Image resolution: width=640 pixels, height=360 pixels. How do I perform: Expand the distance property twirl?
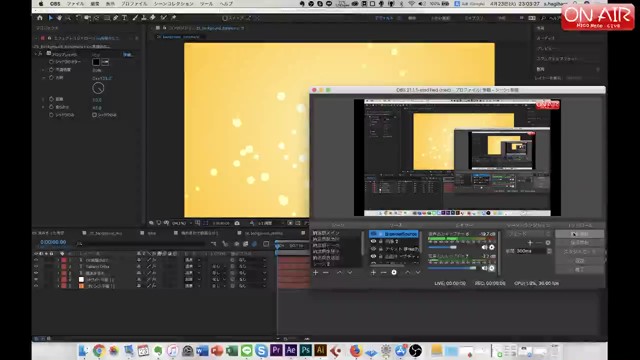pos(43,99)
